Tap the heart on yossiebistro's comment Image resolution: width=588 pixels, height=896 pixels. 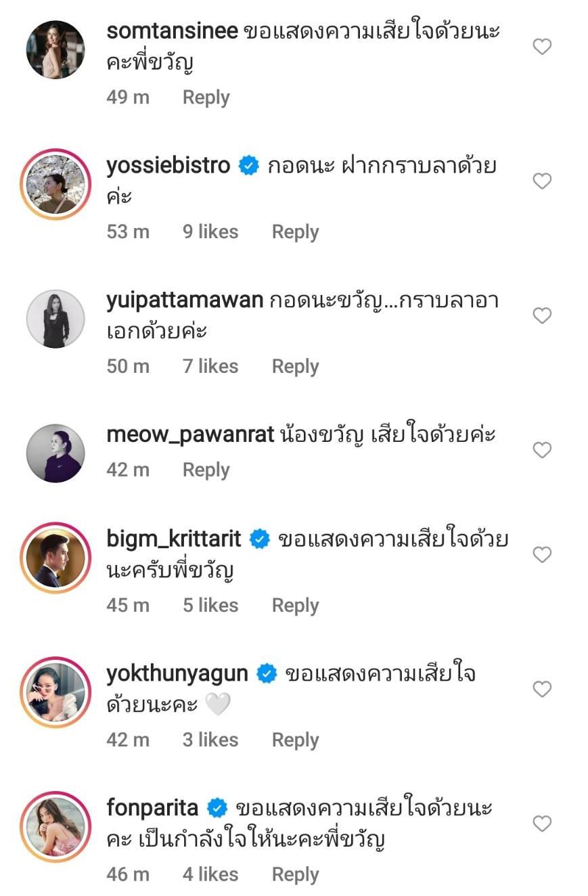542,181
